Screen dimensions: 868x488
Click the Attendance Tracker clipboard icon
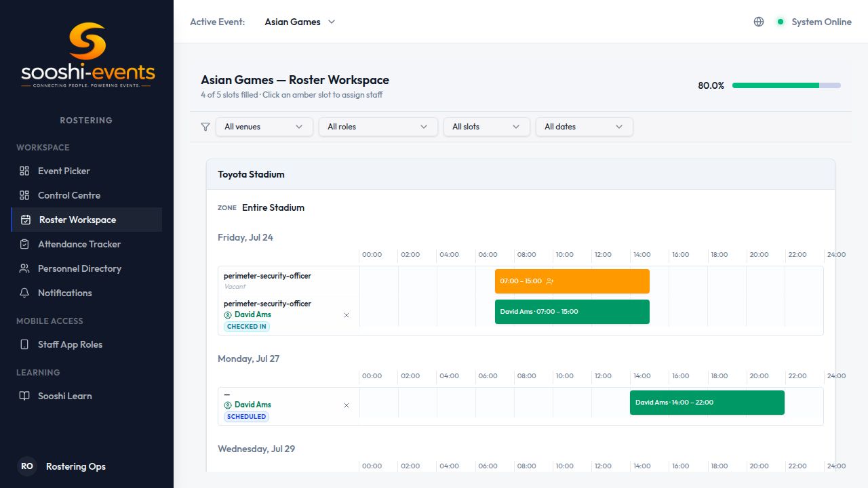pyautogui.click(x=24, y=244)
